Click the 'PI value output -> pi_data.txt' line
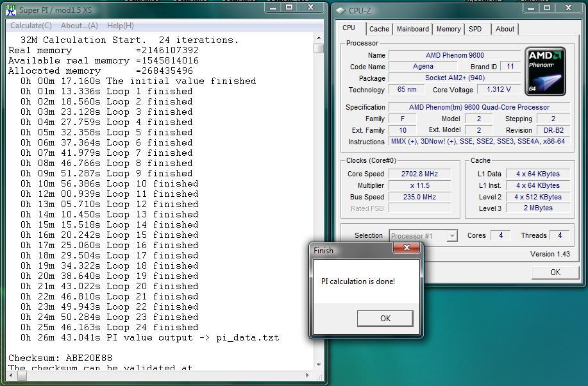The image size is (588, 386). click(150, 338)
